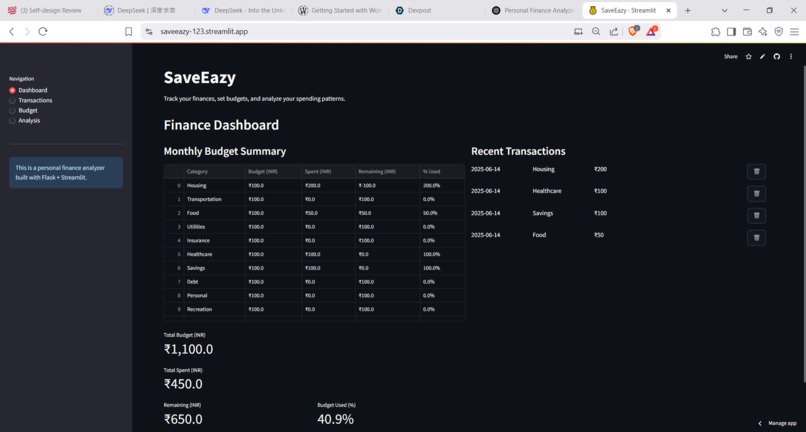
Task: Open the edit pencil icon
Action: pos(763,57)
